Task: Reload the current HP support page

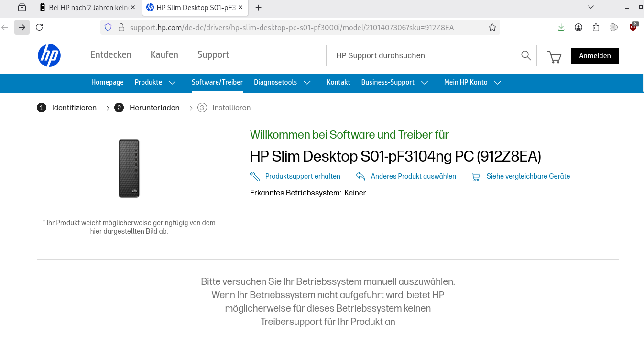Action: click(40, 27)
